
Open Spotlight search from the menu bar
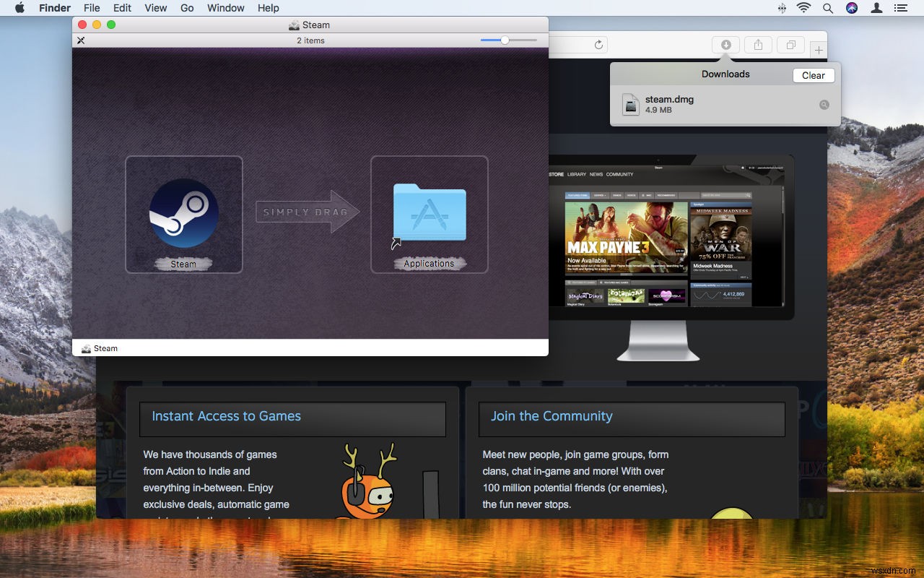tap(827, 8)
